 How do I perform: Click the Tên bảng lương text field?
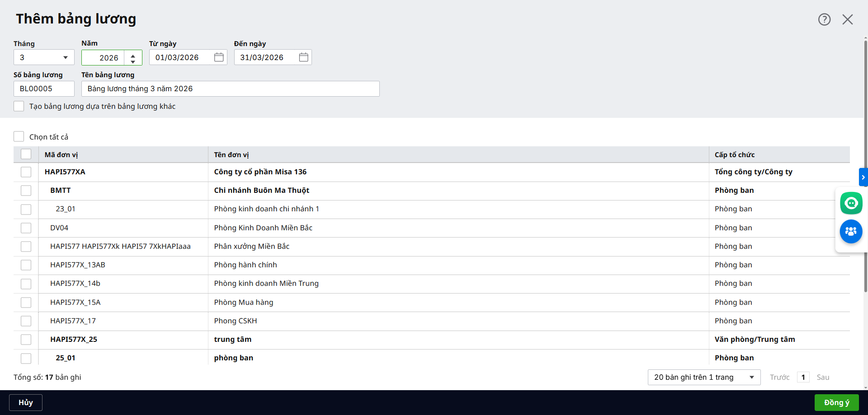pyautogui.click(x=230, y=89)
